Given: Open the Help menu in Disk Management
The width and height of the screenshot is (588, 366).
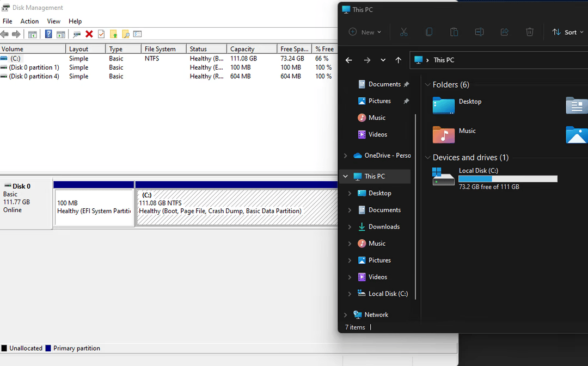Looking at the screenshot, I should (x=75, y=21).
